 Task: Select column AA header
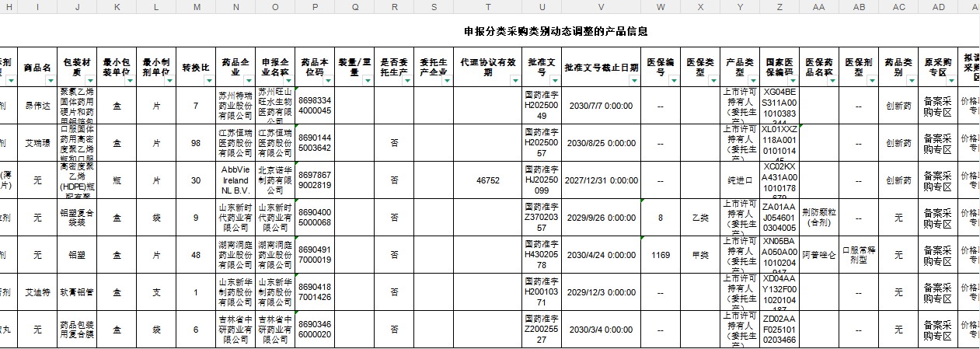click(x=818, y=6)
